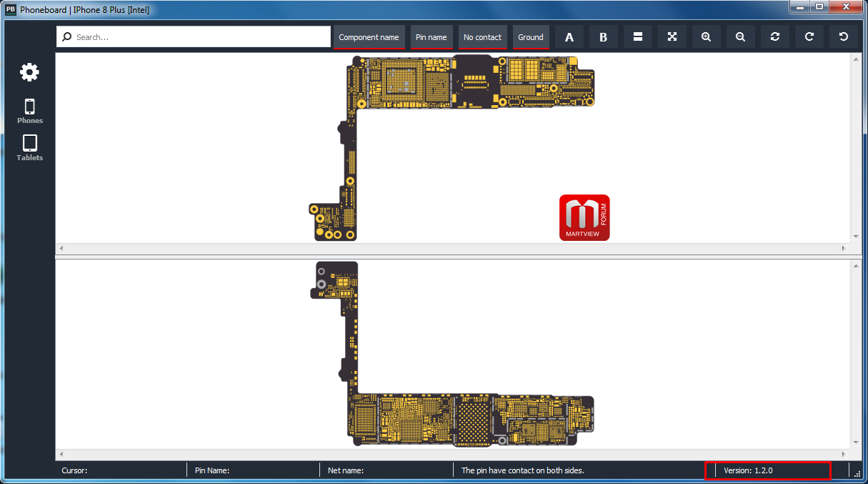Click the PB application icon in title bar

11,10
